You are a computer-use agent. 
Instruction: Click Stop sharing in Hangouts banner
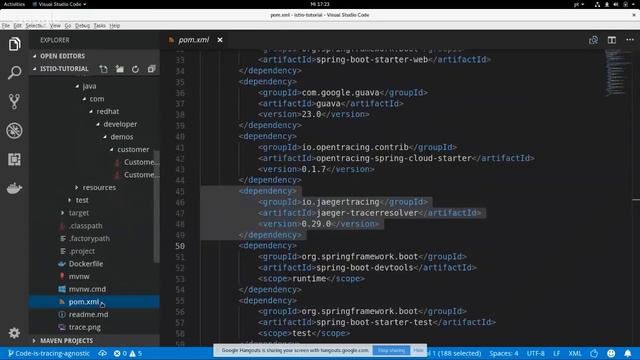coord(391,351)
